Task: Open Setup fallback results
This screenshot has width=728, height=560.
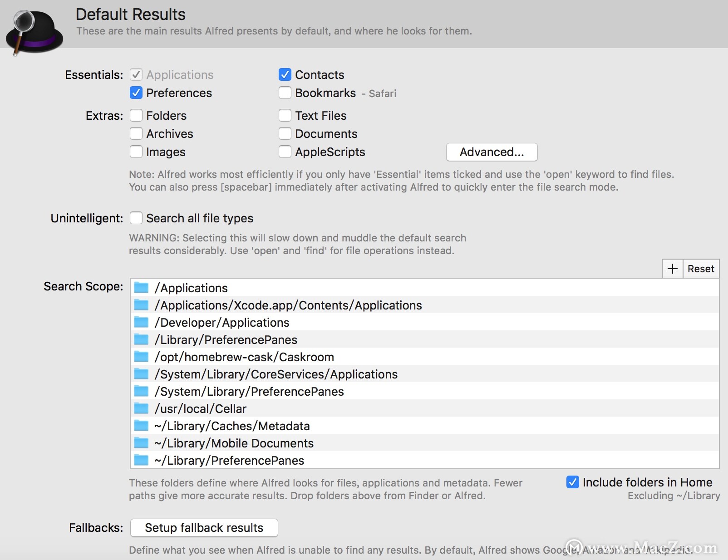Action: 204,528
